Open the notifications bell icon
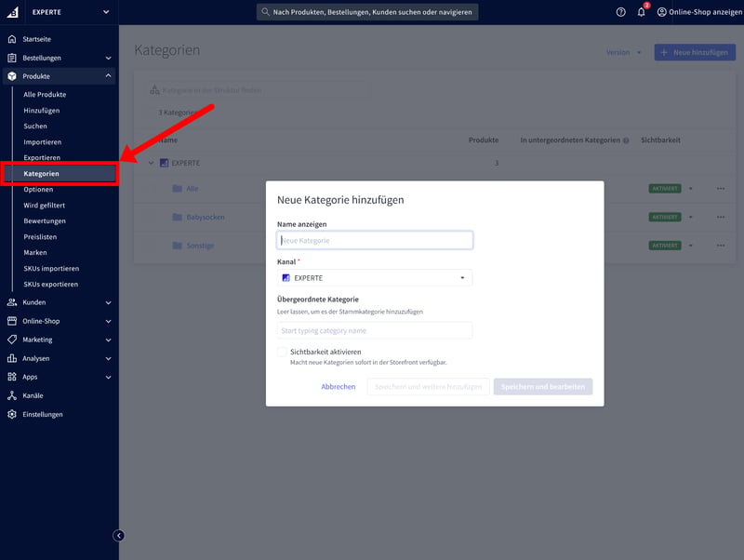Image resolution: width=744 pixels, height=560 pixels. coord(641,12)
